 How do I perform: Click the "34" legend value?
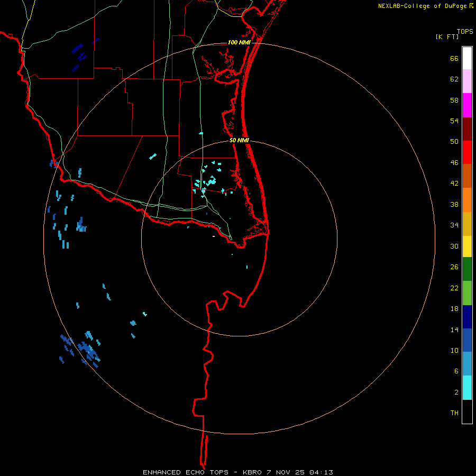pos(454,225)
